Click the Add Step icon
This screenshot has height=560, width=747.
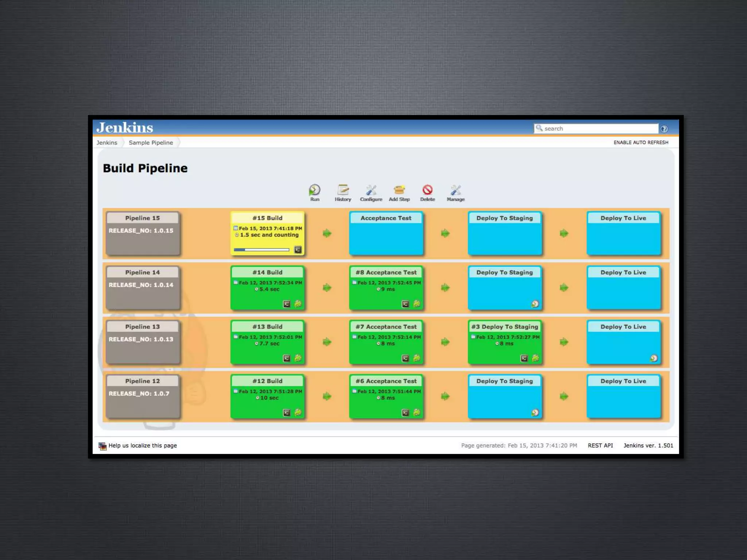(x=399, y=190)
